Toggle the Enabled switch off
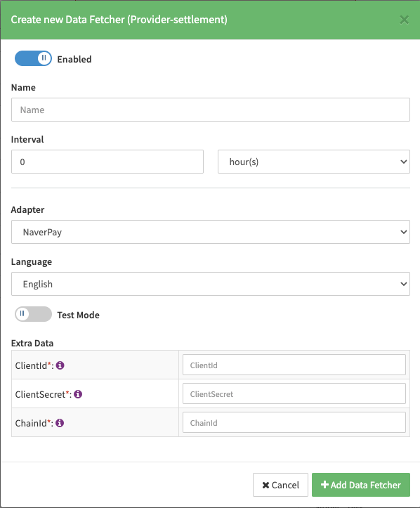Screen dimensions: 420x508 pyautogui.click(x=33, y=58)
